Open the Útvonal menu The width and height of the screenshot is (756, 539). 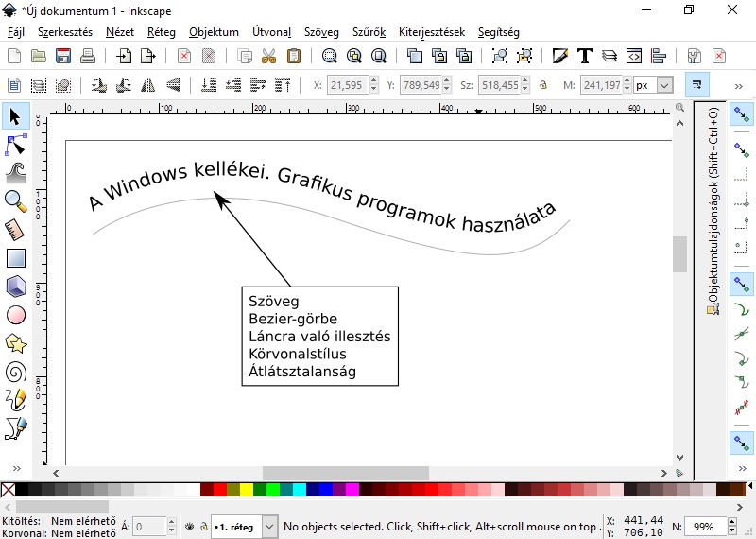point(271,32)
